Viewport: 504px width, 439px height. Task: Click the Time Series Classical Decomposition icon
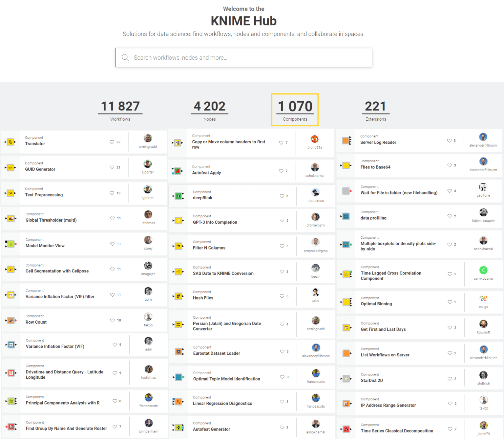tap(346, 429)
